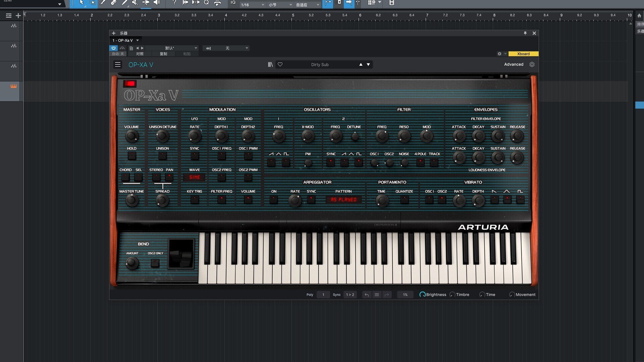Go to next preset with down arrow
The height and width of the screenshot is (362, 644).
(368, 64)
